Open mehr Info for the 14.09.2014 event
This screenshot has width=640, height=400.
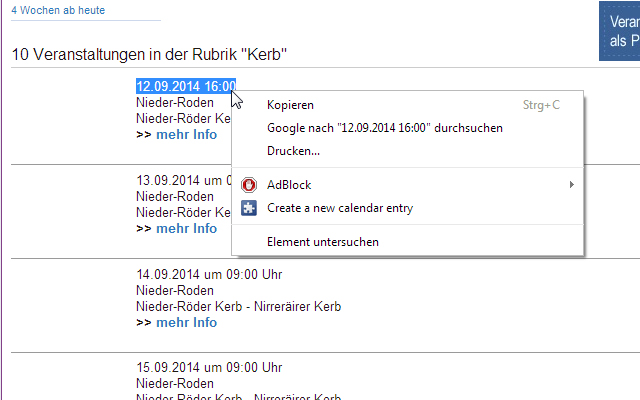[186, 323]
